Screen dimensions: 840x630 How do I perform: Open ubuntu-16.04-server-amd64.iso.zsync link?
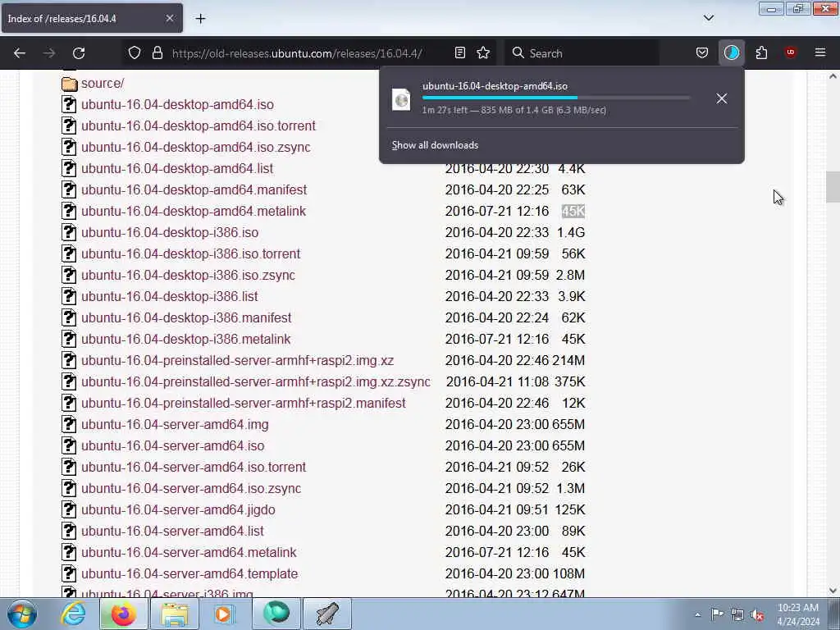tap(190, 489)
